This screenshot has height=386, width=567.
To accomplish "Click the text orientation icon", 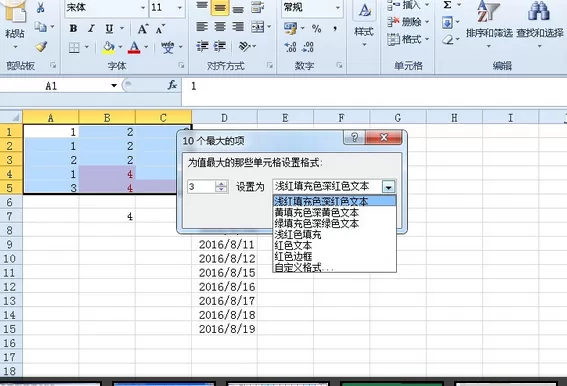I will (x=245, y=46).
